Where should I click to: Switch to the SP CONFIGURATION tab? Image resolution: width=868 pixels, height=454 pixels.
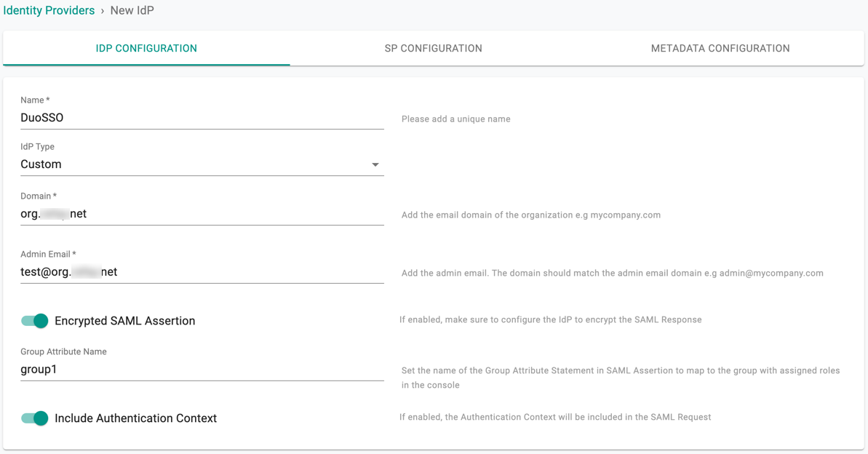tap(434, 48)
